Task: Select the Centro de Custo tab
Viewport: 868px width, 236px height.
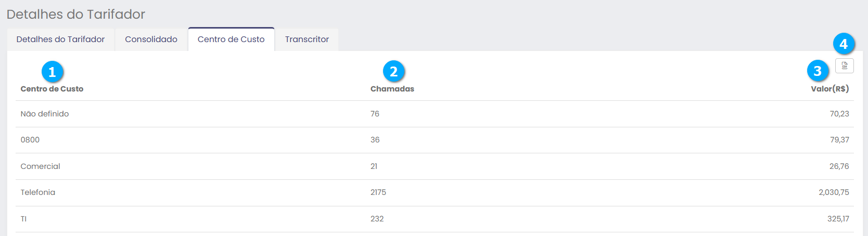Action: tap(231, 40)
